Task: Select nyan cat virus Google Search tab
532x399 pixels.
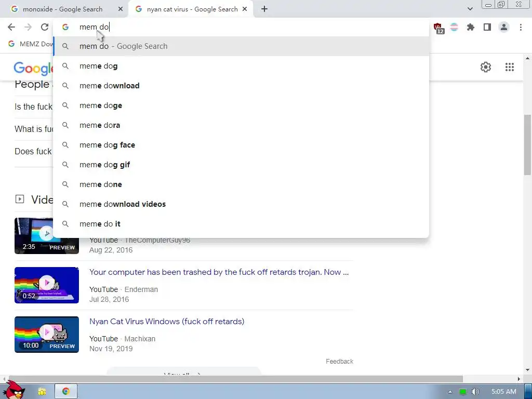Action: click(x=190, y=9)
